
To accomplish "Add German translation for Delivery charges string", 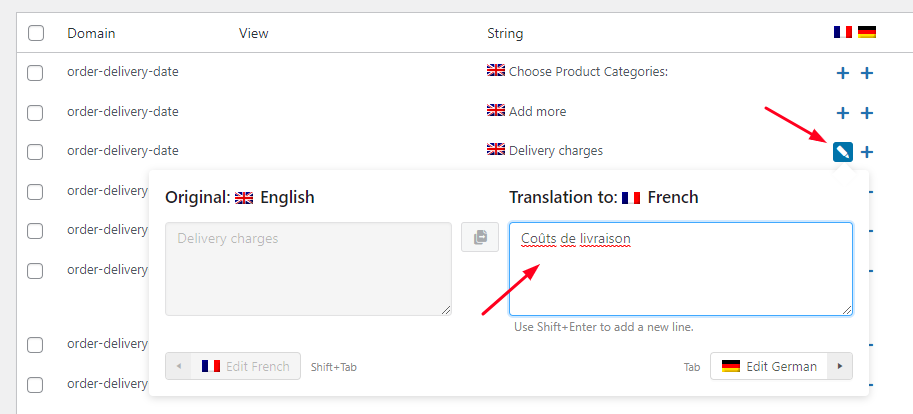I will pos(867,152).
